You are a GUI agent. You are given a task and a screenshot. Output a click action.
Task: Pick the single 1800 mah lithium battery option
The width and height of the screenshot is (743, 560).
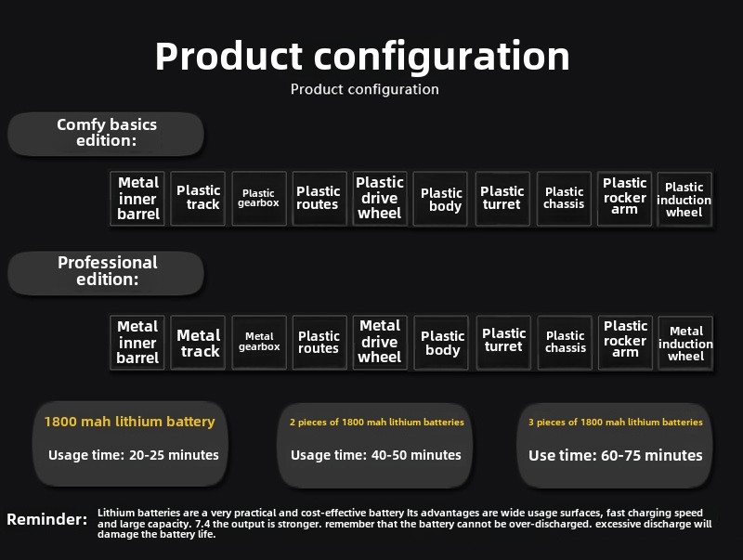click(x=130, y=444)
